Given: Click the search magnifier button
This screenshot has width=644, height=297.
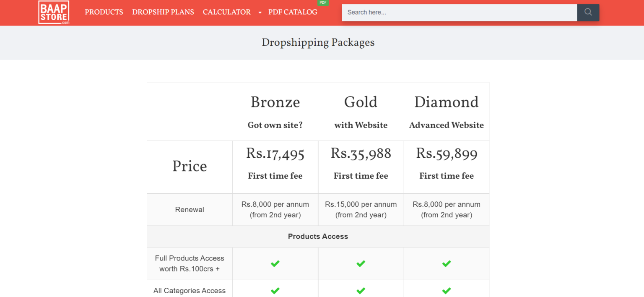Looking at the screenshot, I should pos(588,12).
